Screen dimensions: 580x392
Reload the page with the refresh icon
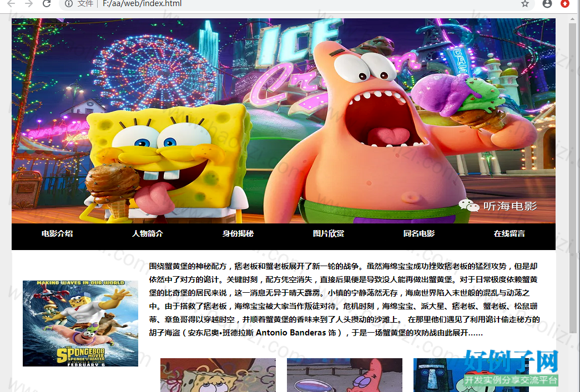pyautogui.click(x=47, y=4)
